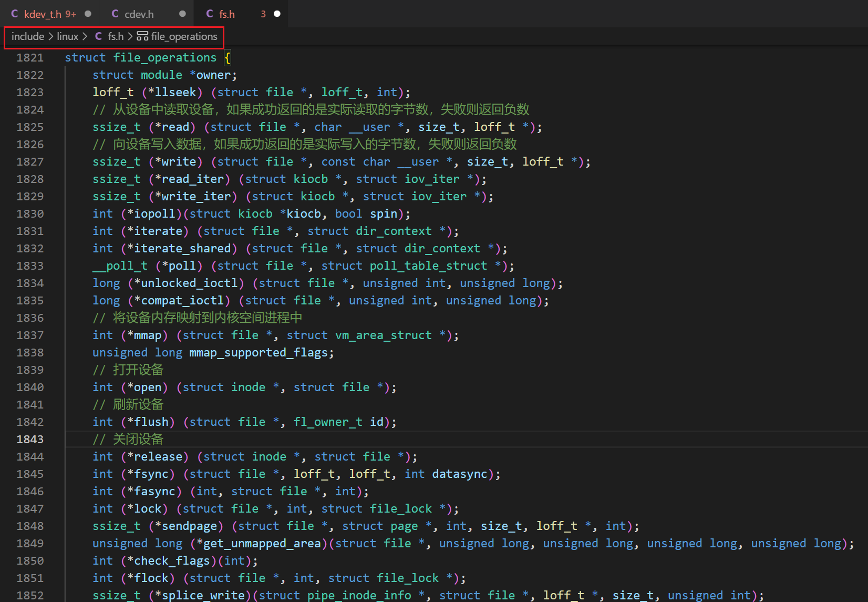Click 'compat_ioctl' member name
This screenshot has height=602, width=868.
[x=182, y=301]
